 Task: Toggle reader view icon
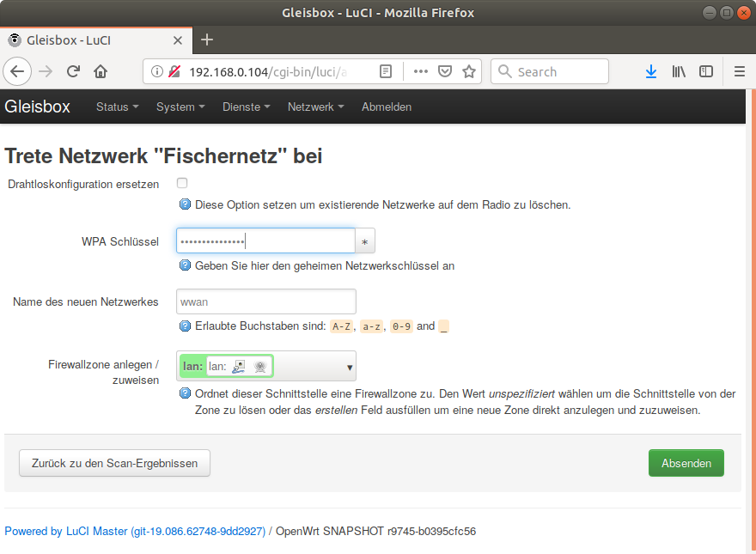(386, 71)
